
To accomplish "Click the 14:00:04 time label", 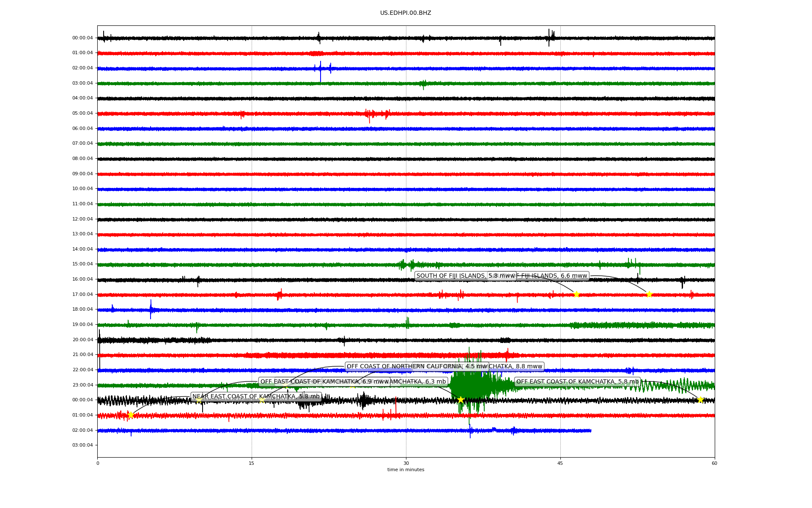I will pyautogui.click(x=82, y=249).
